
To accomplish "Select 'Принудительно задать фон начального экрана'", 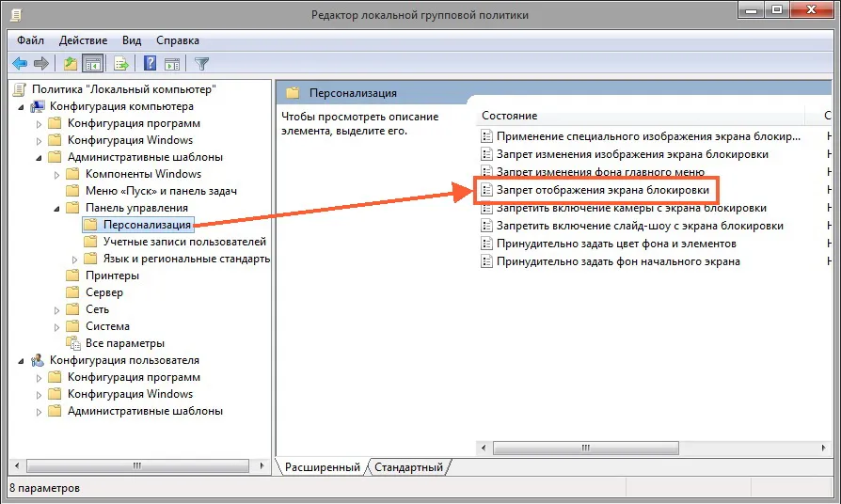I will [x=618, y=261].
